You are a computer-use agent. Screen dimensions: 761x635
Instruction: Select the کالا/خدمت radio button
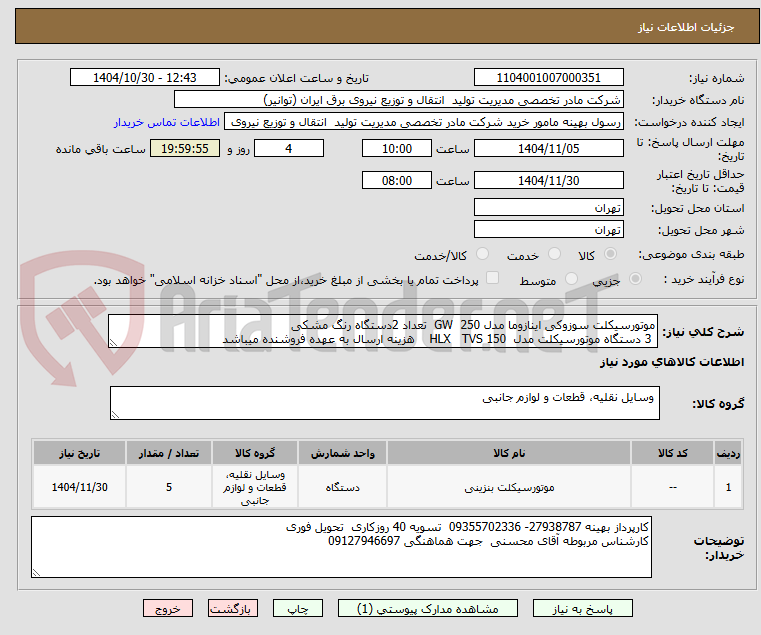(x=482, y=254)
